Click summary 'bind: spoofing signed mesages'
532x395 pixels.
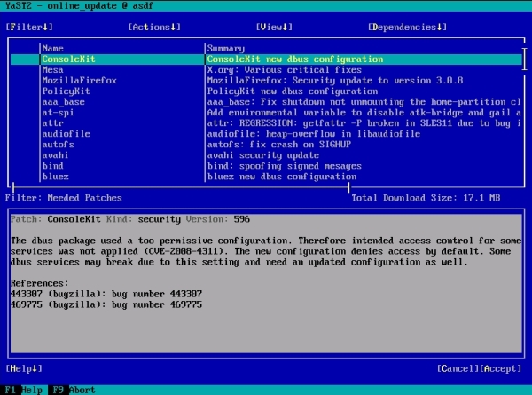click(285, 166)
